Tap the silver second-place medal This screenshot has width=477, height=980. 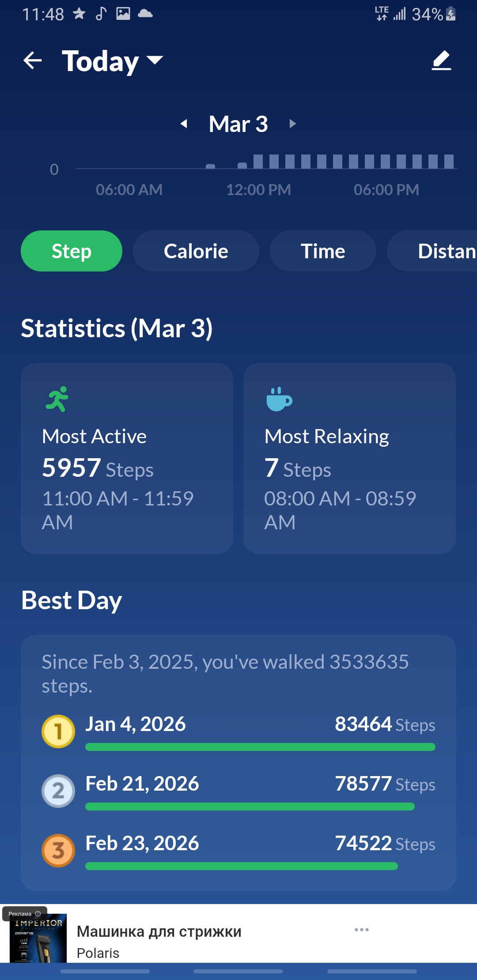click(58, 791)
